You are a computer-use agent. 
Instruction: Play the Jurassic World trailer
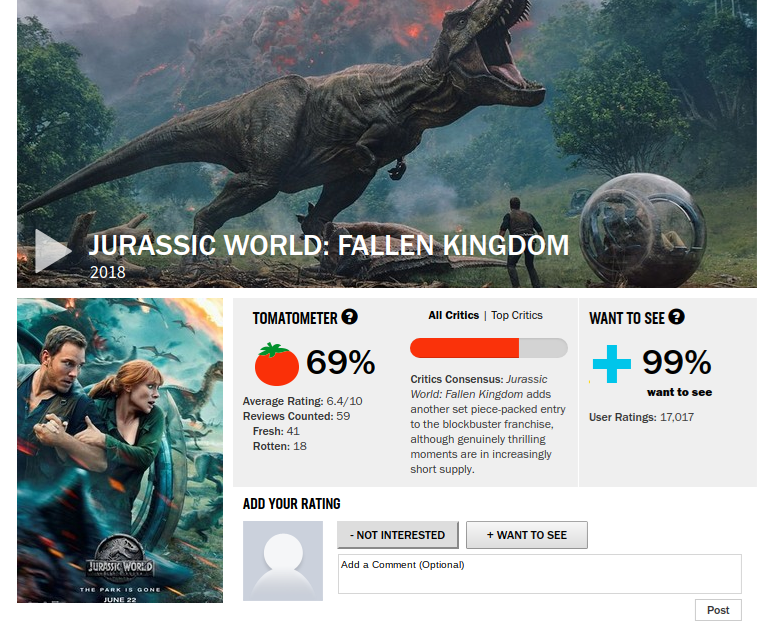(x=52, y=251)
